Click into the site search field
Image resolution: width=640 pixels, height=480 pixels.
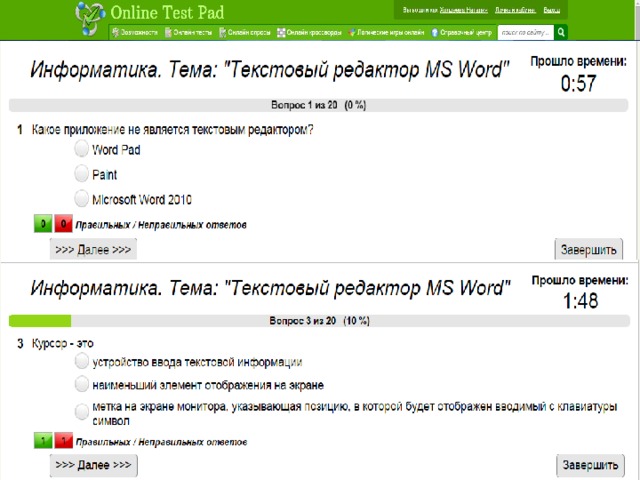point(526,32)
